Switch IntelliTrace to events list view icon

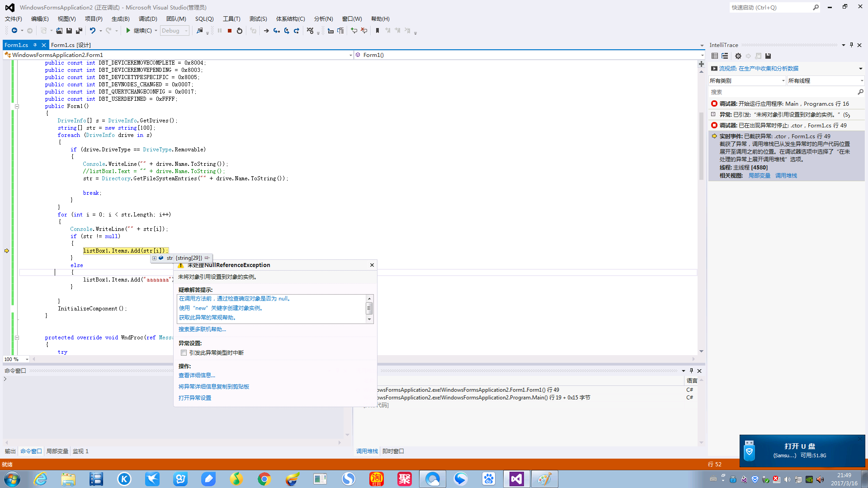715,56
